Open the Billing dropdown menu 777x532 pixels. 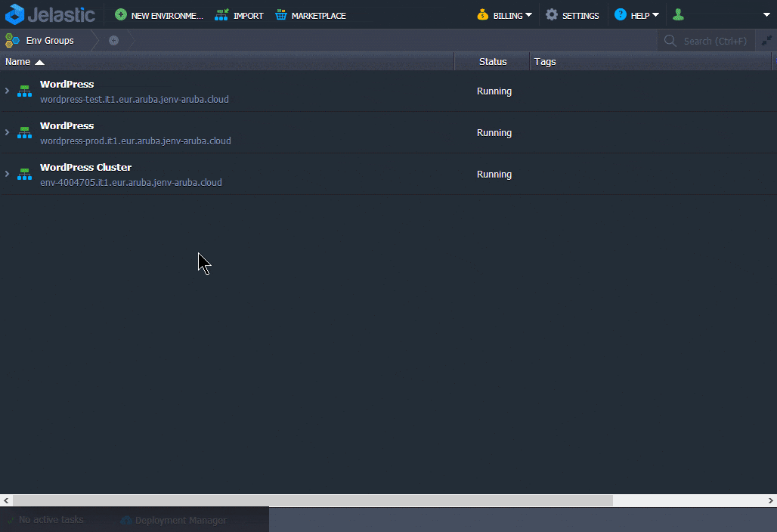coord(505,15)
